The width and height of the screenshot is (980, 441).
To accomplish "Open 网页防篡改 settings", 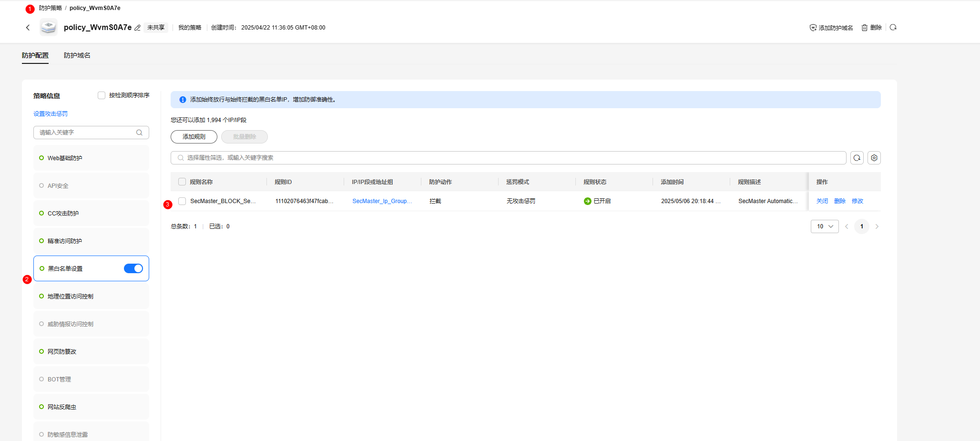I will click(91, 351).
